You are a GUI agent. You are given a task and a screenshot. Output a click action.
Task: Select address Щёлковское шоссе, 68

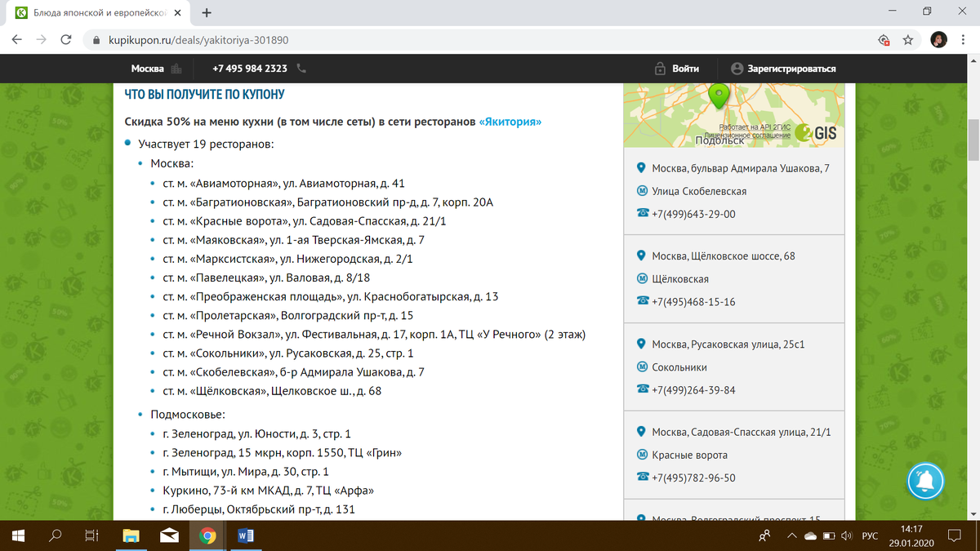724,256
